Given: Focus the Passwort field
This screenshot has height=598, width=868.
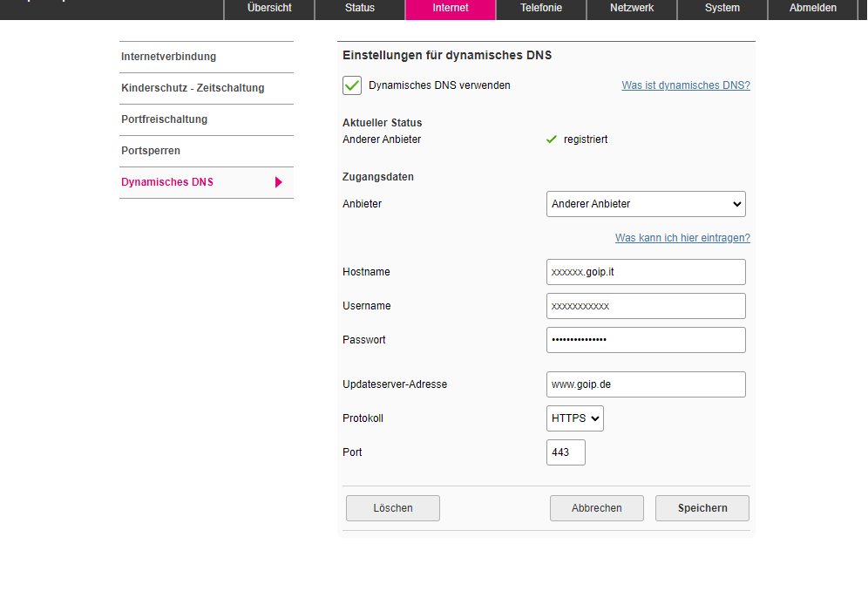Looking at the screenshot, I should point(646,340).
